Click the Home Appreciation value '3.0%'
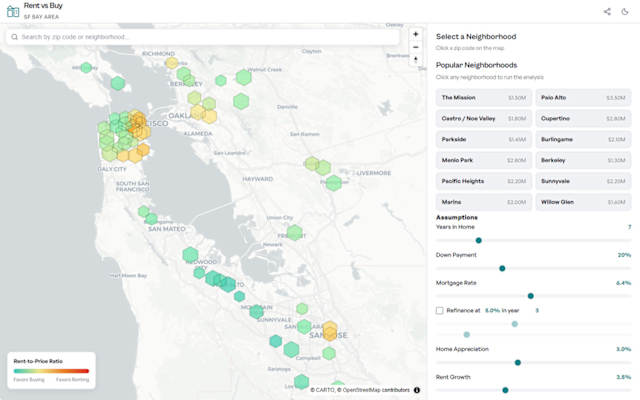Viewport: 640px width, 400px height. 624,349
